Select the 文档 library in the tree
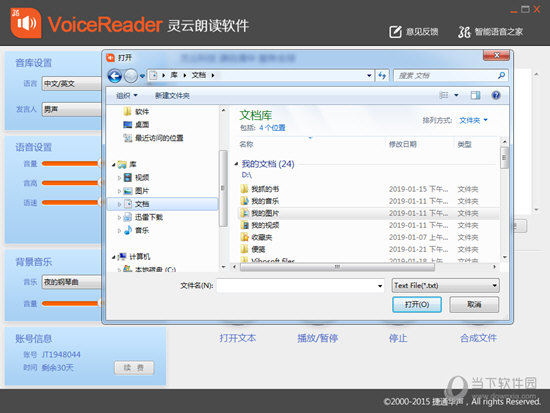 [163, 204]
